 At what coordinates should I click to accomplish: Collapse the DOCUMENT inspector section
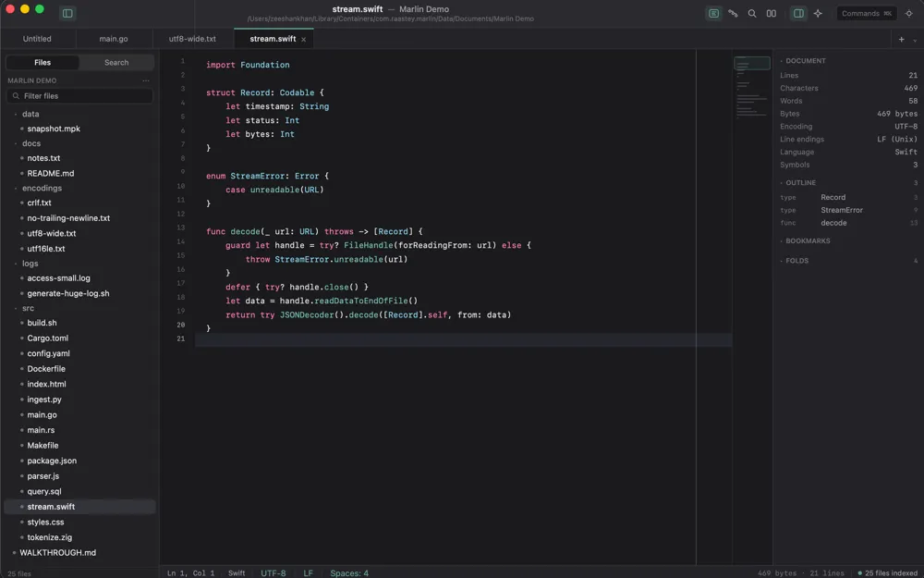[x=803, y=61]
